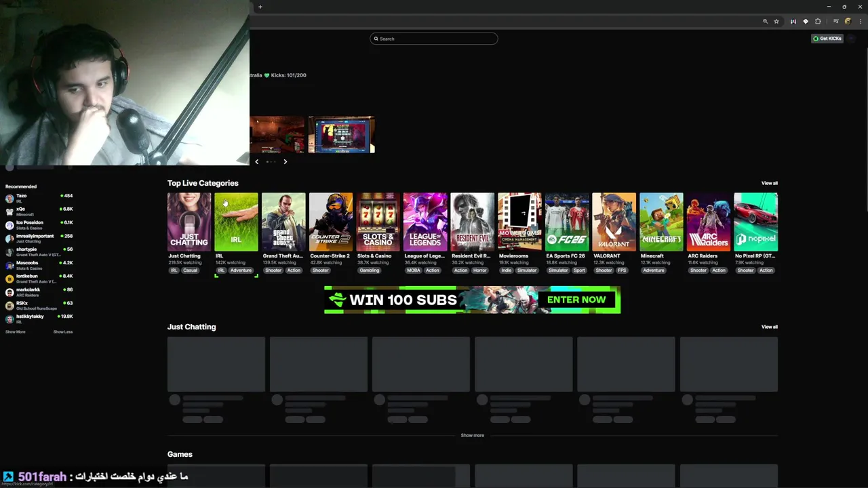Select the Indie tag under Movierooms
868x488 pixels.
pos(506,270)
